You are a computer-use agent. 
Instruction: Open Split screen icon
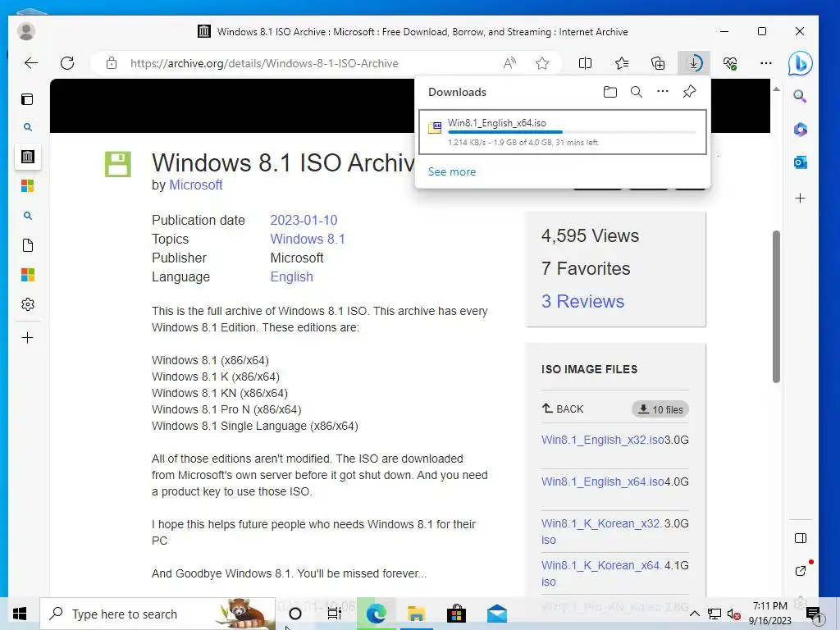click(585, 63)
